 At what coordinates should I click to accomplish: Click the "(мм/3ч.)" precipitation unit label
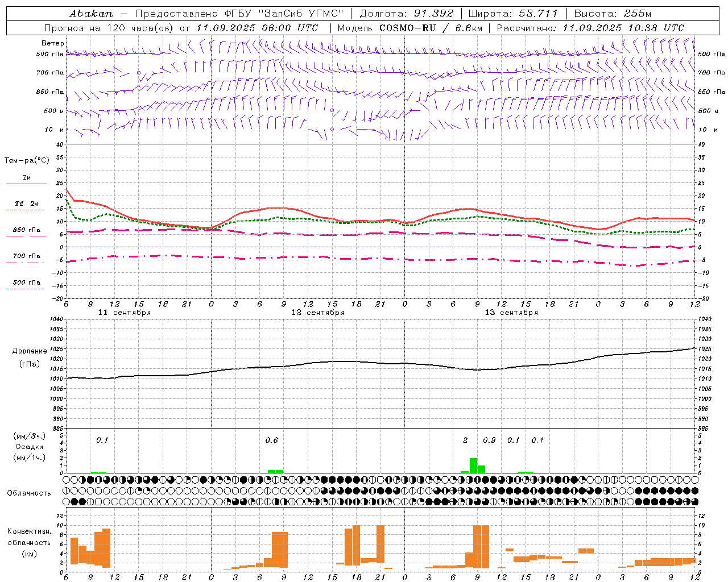pos(29,436)
